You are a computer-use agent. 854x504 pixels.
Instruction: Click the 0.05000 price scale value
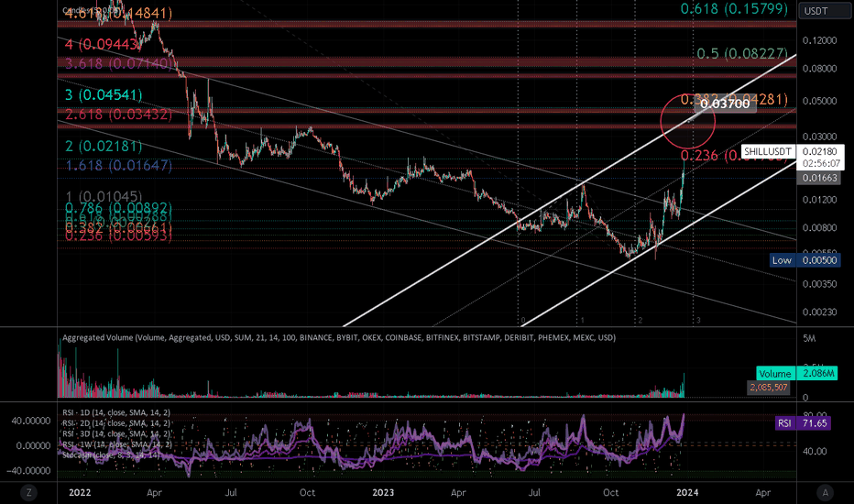819,102
